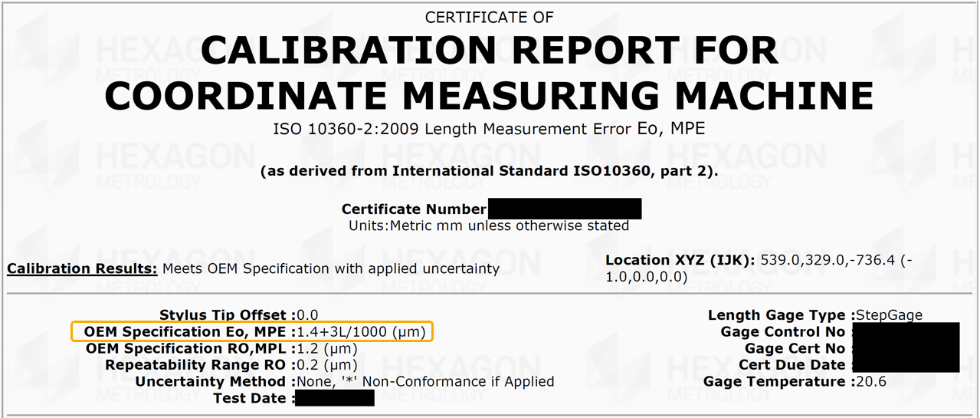Click the 'Uncertainty Method' label
980x418 pixels.
point(215,382)
